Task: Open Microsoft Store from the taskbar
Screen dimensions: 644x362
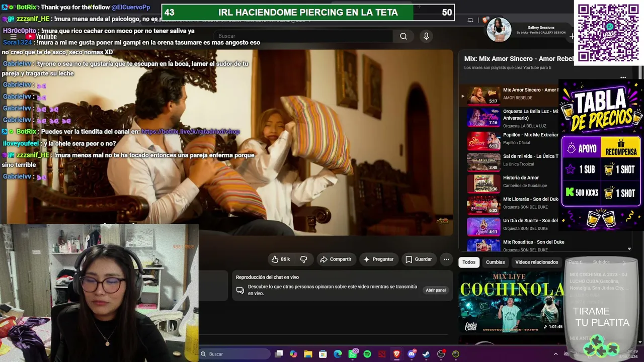Action: coord(323,354)
